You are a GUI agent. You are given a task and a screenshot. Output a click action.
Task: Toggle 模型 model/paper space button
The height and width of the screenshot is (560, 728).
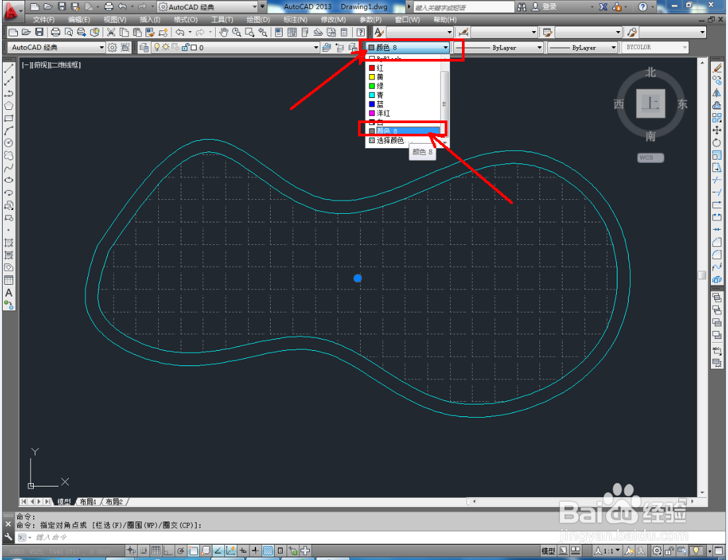pyautogui.click(x=548, y=551)
